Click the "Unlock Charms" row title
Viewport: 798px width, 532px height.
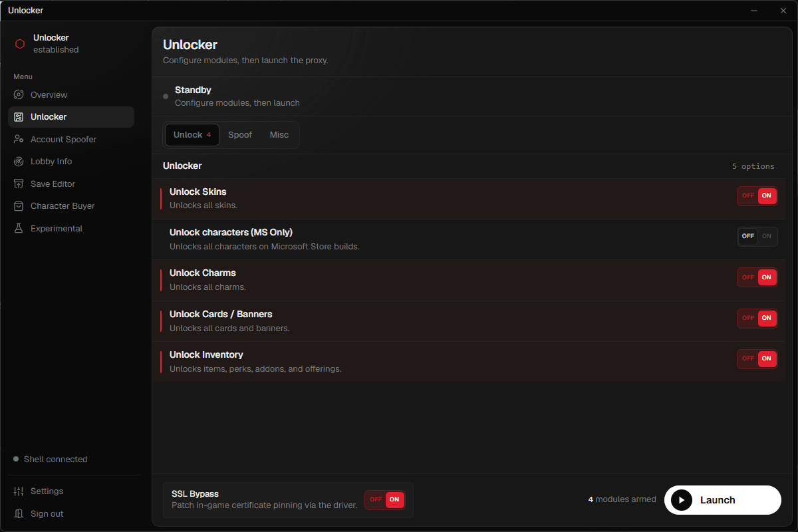point(203,273)
